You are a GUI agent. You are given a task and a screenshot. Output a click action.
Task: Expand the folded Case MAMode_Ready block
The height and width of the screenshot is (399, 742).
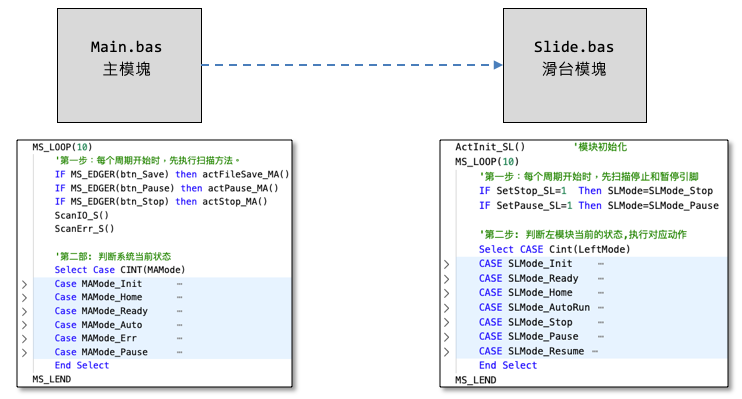click(25, 311)
